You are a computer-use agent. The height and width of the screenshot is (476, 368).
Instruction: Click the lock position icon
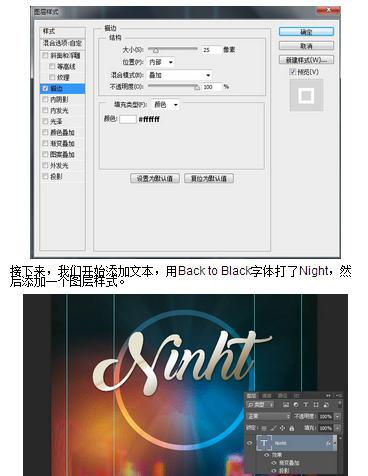point(282,428)
